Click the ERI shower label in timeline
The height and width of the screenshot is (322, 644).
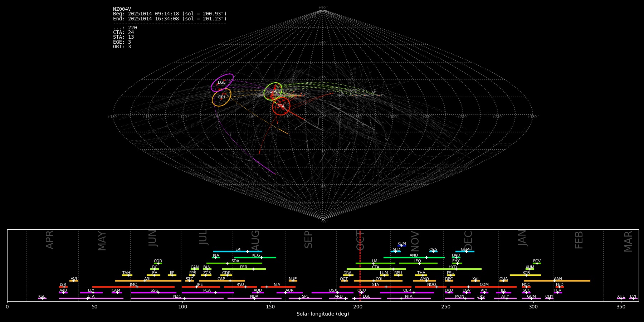[x=238, y=250]
